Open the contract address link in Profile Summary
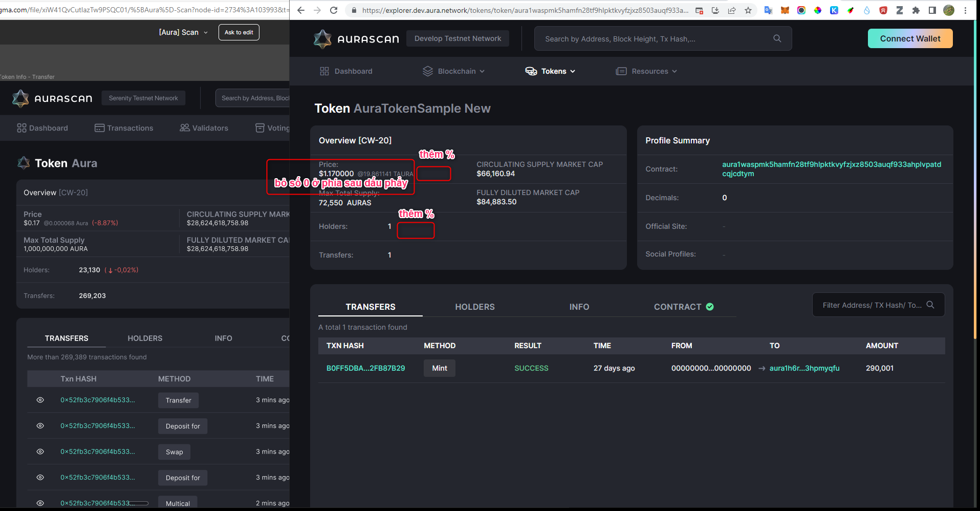980x511 pixels. tap(832, 169)
